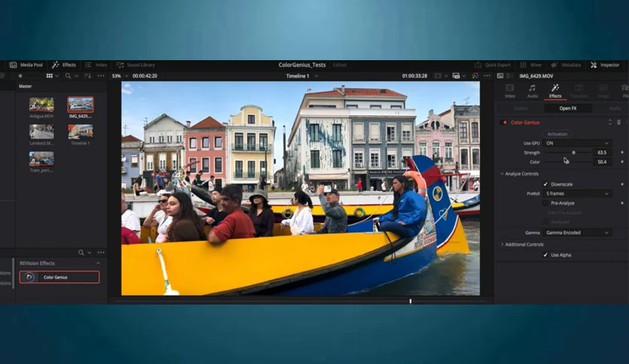Open the Index panel
The height and width of the screenshot is (364, 629).
coord(96,65)
